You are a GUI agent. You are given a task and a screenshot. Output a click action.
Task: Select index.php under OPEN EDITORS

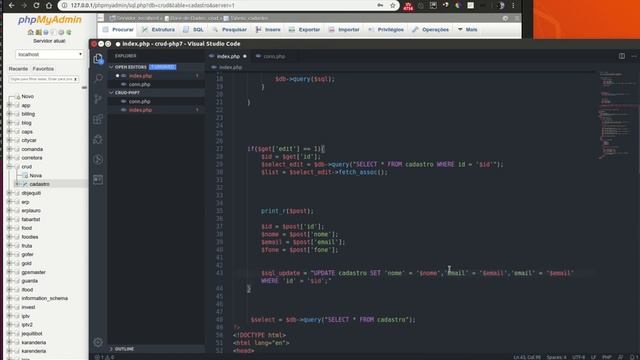140,76
